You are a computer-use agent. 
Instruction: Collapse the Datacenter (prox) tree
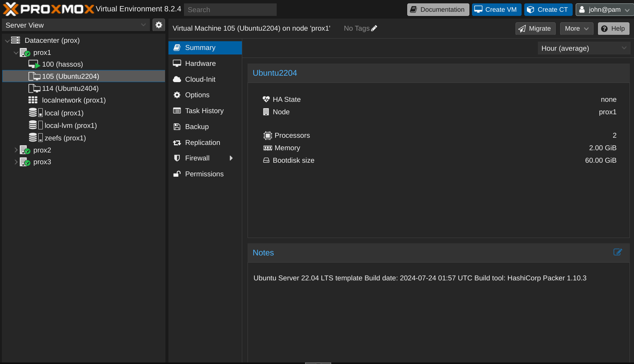[x=7, y=40]
